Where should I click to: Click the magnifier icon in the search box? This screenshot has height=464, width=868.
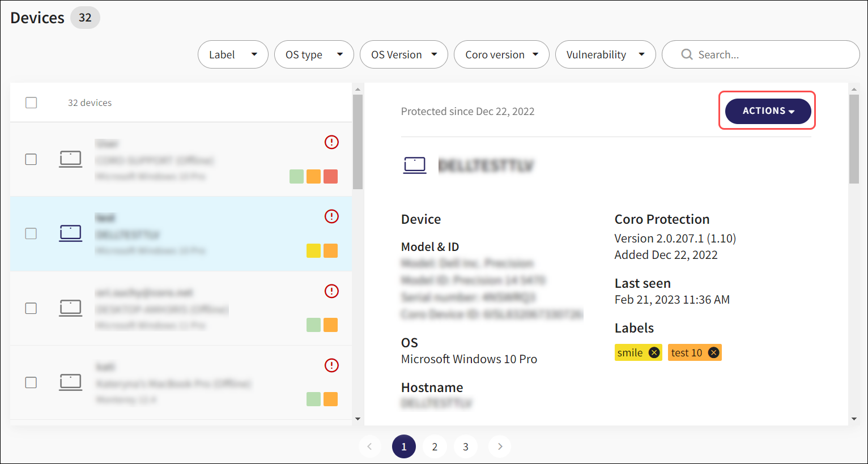(x=687, y=54)
